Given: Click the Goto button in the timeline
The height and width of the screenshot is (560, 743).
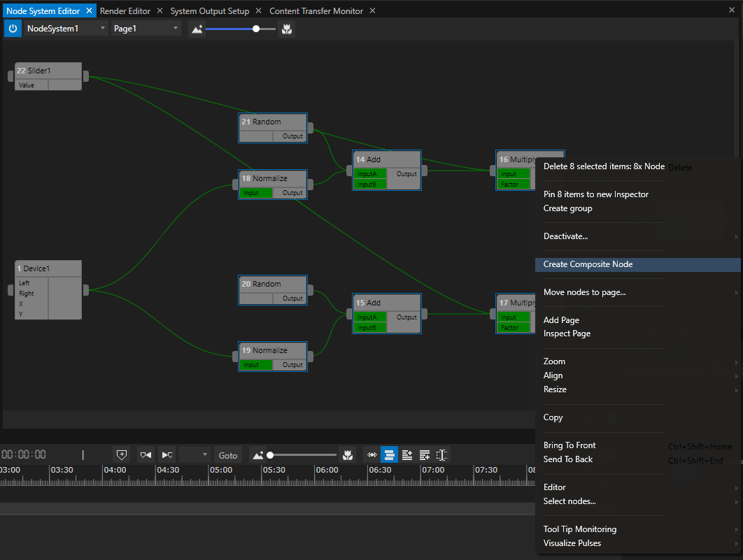Looking at the screenshot, I should click(227, 454).
